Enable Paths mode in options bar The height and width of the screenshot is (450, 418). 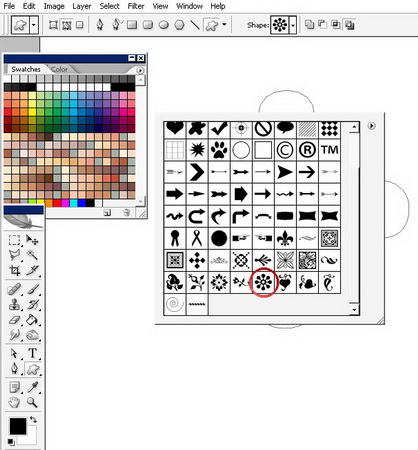click(x=67, y=25)
